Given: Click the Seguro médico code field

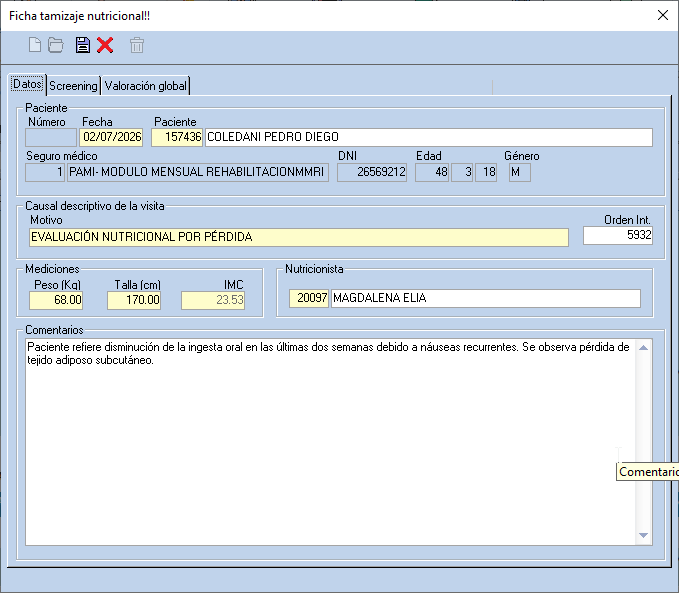Looking at the screenshot, I should point(45,172).
